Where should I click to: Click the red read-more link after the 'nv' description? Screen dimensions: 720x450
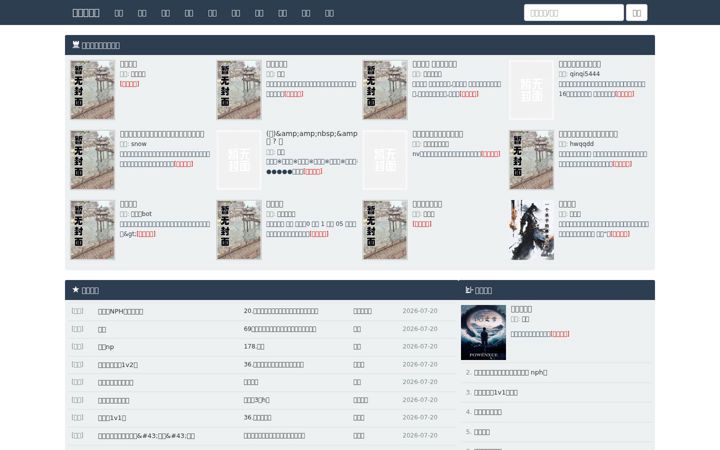(x=490, y=154)
